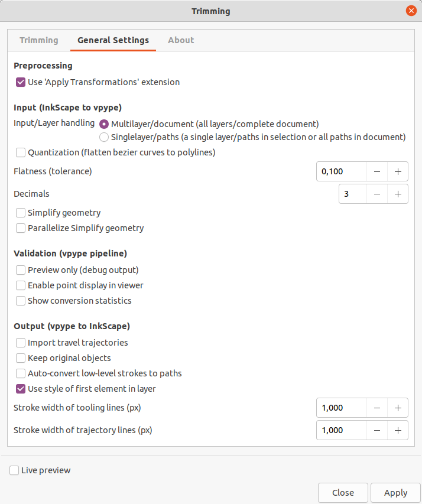Toggle the Live preview checkbox
The image size is (422, 504).
14,470
